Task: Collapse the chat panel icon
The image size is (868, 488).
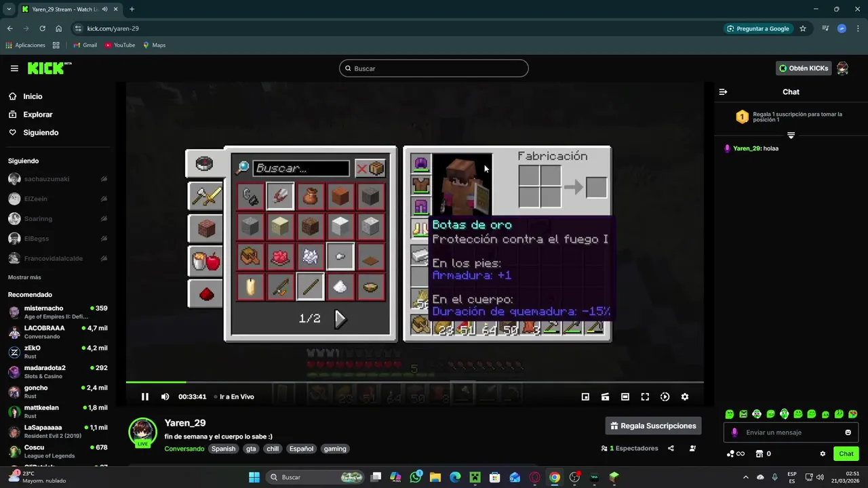Action: point(723,91)
